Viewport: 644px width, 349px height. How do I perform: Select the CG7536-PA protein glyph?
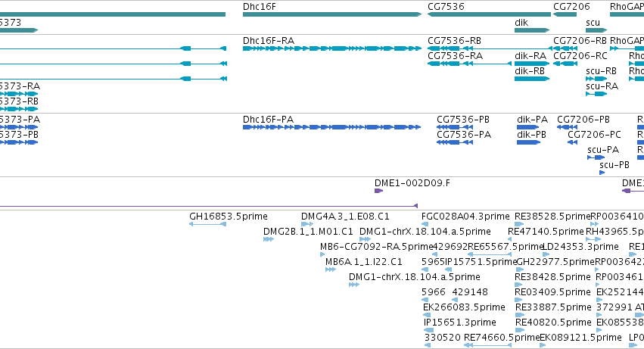tap(455, 142)
